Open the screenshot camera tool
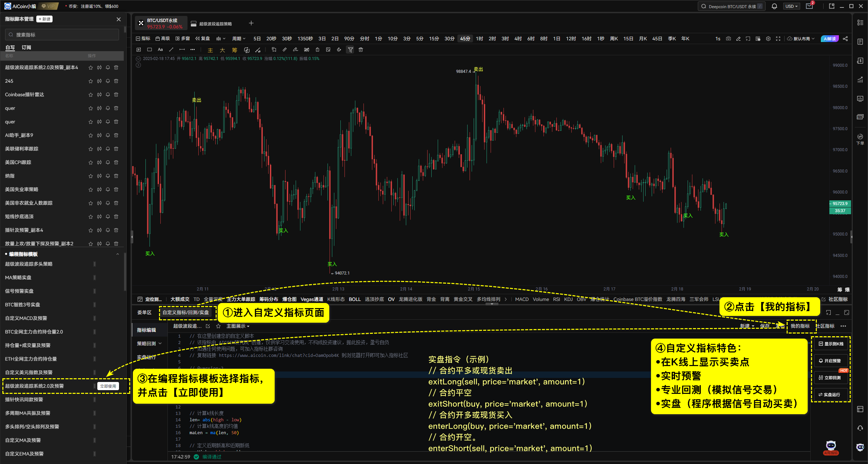868x464 pixels. [x=728, y=39]
